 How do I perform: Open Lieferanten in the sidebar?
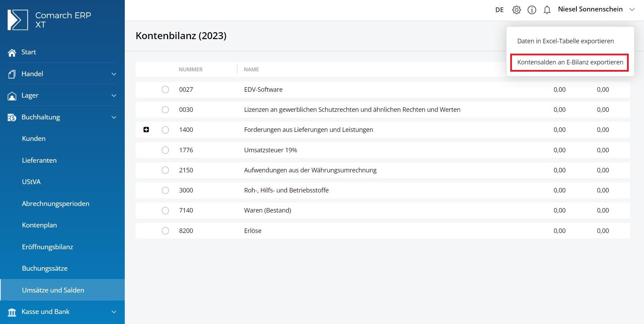(x=39, y=160)
